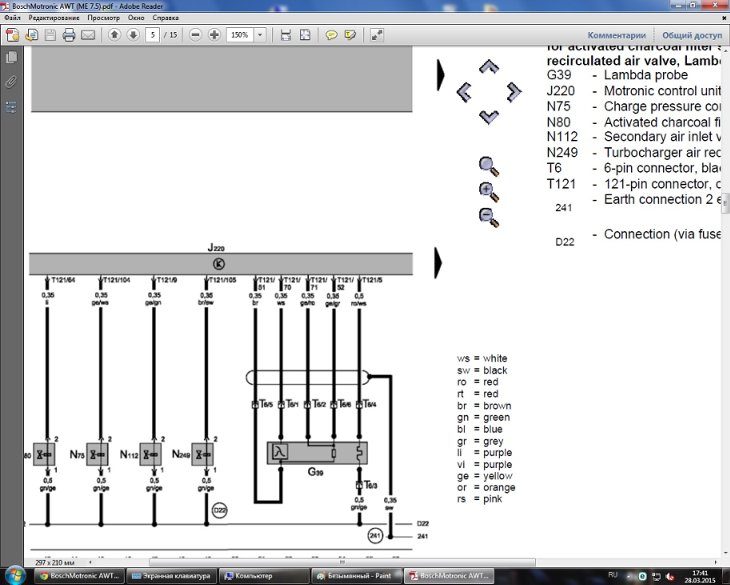This screenshot has height=585, width=730.
Task: Switch to Chrome BoschMotronic AWT taskbar item
Action: [81, 576]
